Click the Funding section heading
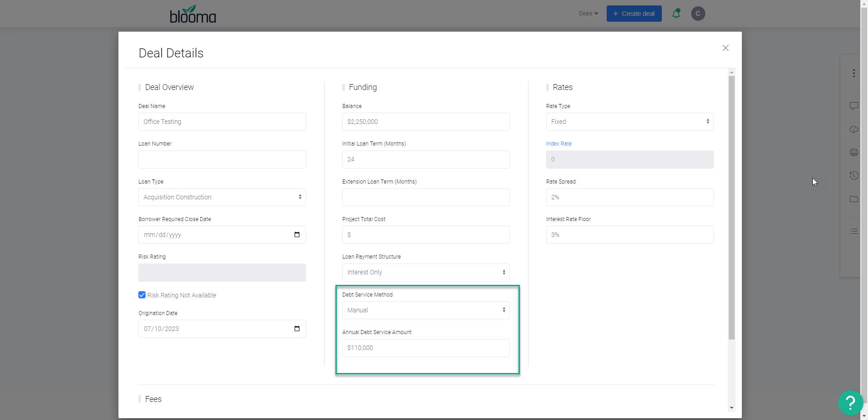This screenshot has width=868, height=420. click(x=363, y=87)
